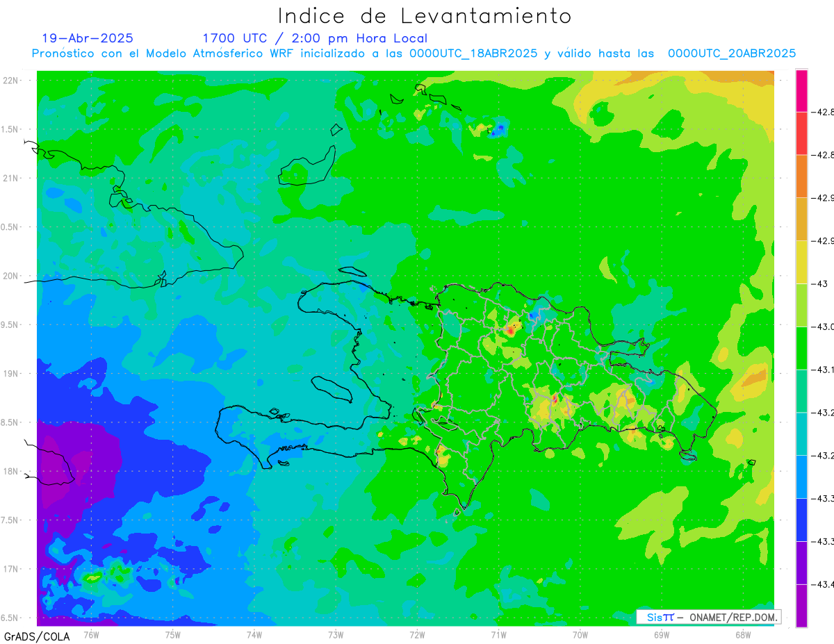
Task: Click the initialization stamp '0000UTC_18ABR2025'
Action: pos(473,53)
